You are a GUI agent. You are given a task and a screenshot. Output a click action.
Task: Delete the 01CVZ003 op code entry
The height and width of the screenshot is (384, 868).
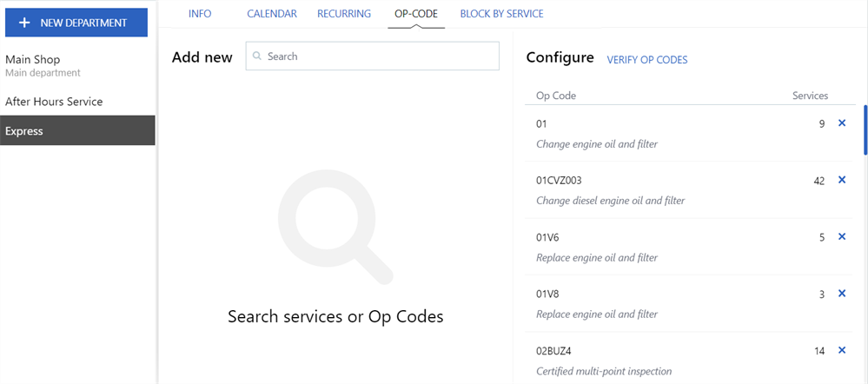tap(841, 180)
